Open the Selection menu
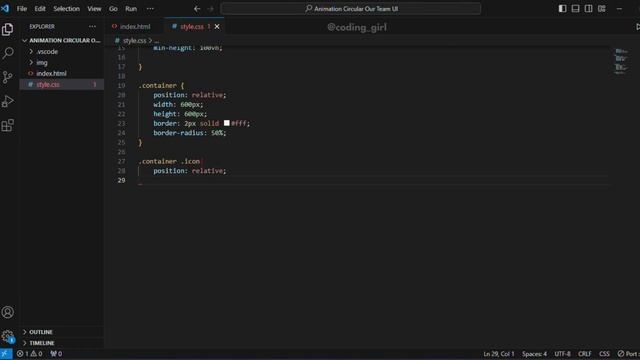 (x=67, y=9)
